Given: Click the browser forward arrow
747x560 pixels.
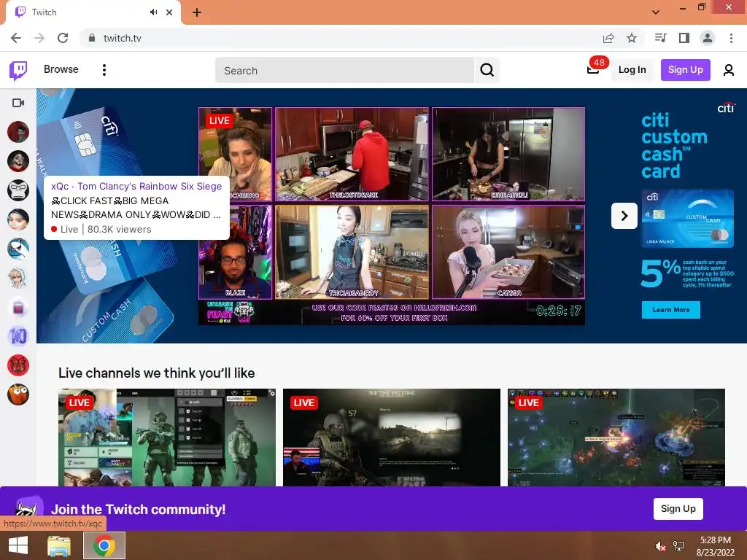Looking at the screenshot, I should tap(39, 38).
